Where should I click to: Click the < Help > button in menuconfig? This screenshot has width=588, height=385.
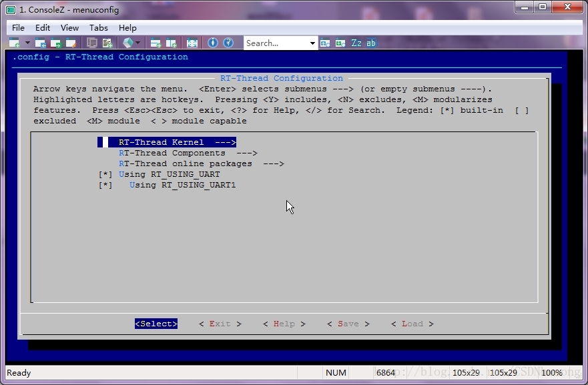coord(284,324)
